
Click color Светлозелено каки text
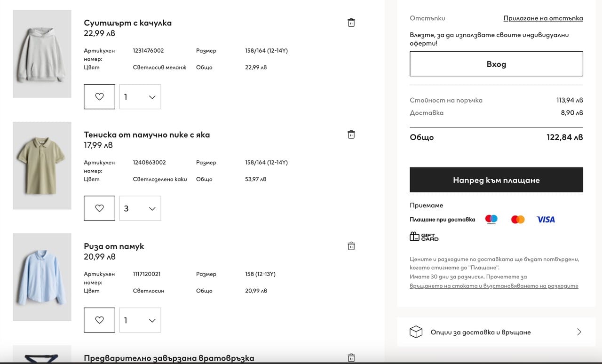(160, 179)
